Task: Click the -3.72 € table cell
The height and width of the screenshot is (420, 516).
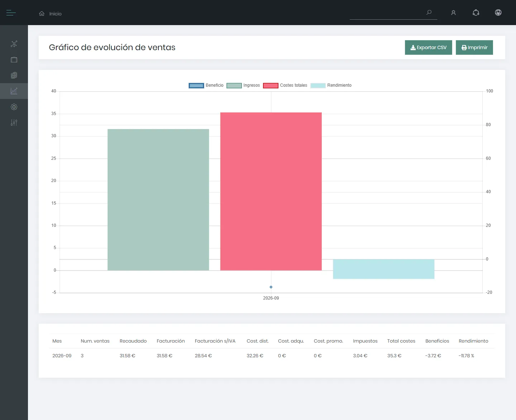Action: pyautogui.click(x=433, y=356)
